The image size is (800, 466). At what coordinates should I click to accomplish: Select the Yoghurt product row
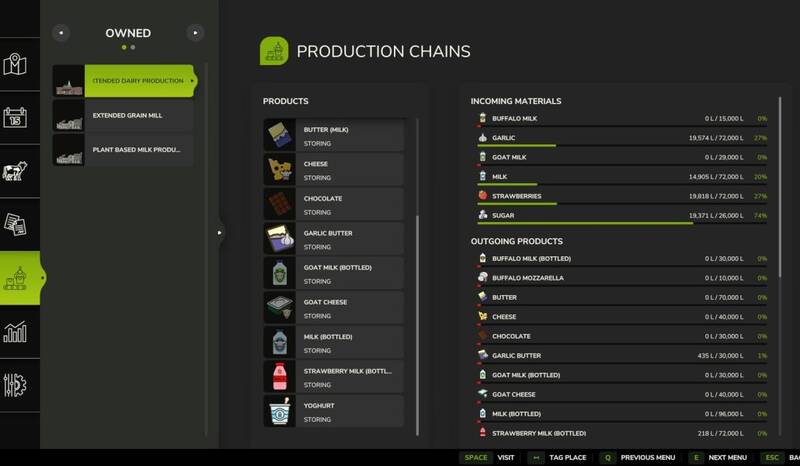(x=334, y=411)
